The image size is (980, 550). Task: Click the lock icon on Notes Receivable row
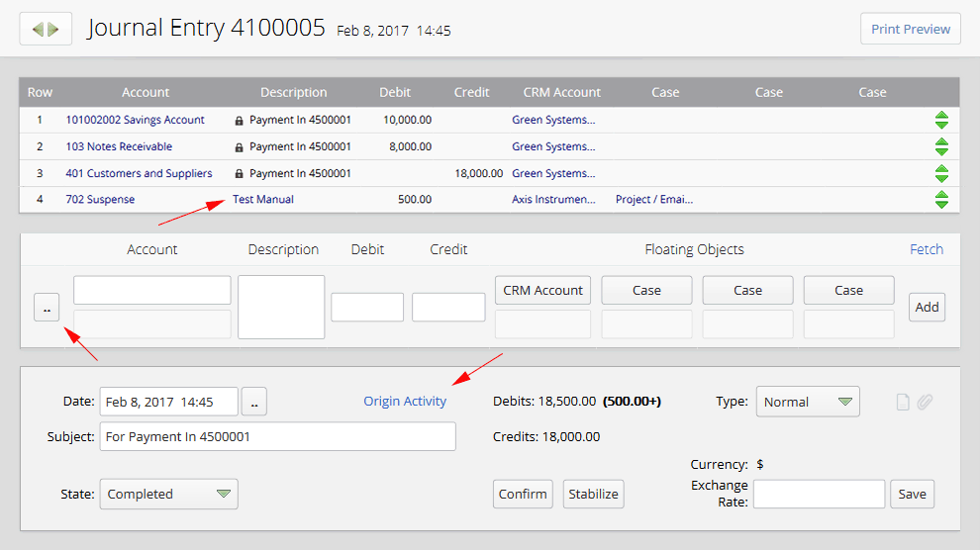239,147
